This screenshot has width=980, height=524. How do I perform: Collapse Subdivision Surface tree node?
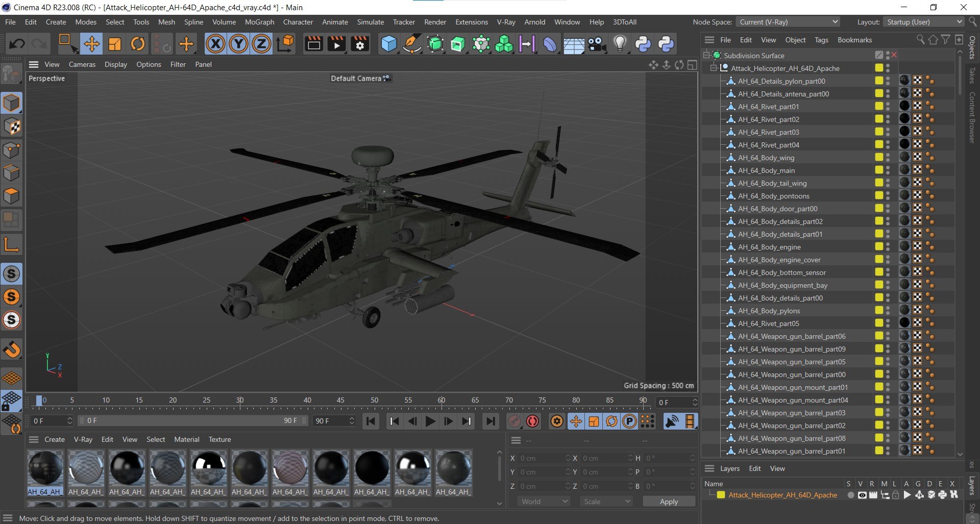tap(706, 55)
